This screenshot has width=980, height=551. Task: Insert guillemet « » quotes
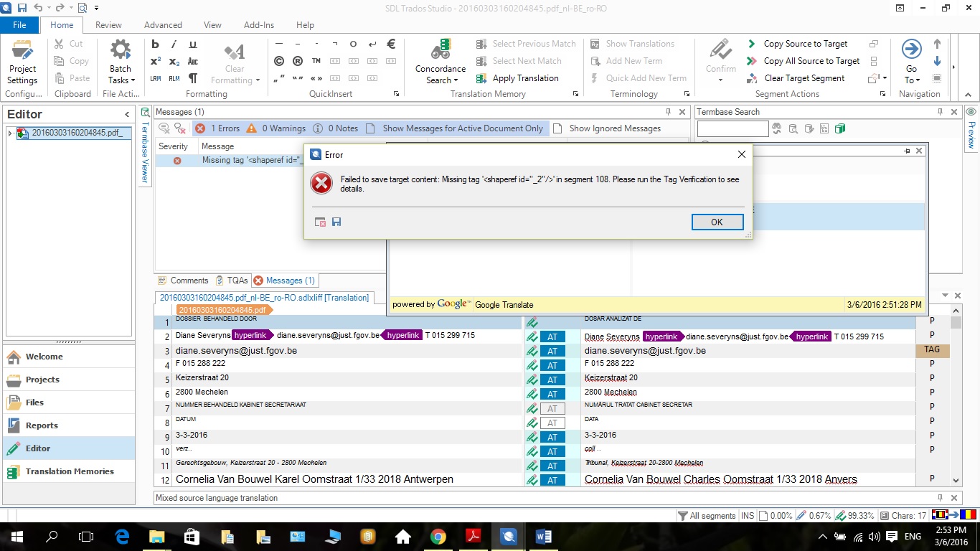(x=316, y=78)
